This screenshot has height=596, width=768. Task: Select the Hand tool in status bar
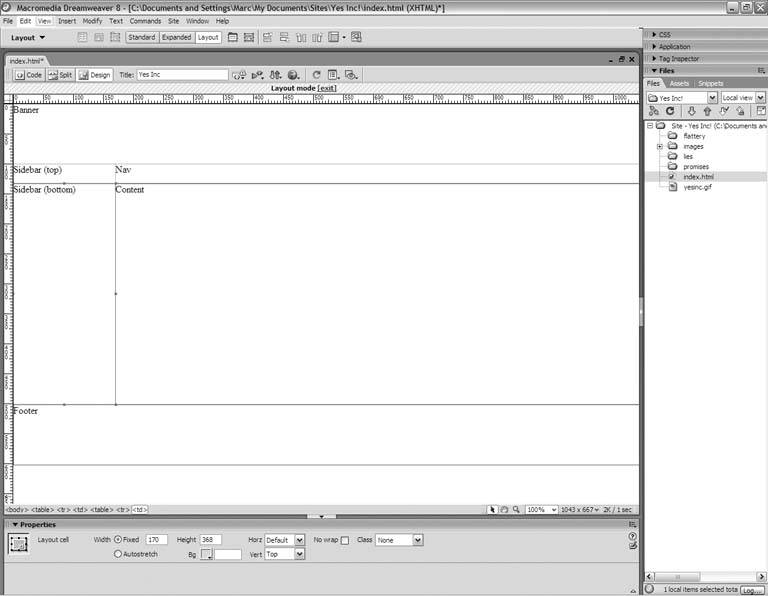click(505, 509)
